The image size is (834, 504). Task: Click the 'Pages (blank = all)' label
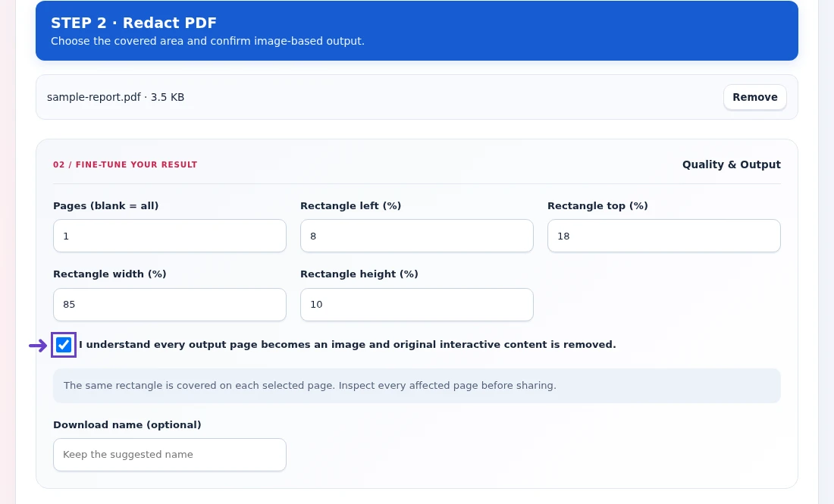(x=106, y=205)
